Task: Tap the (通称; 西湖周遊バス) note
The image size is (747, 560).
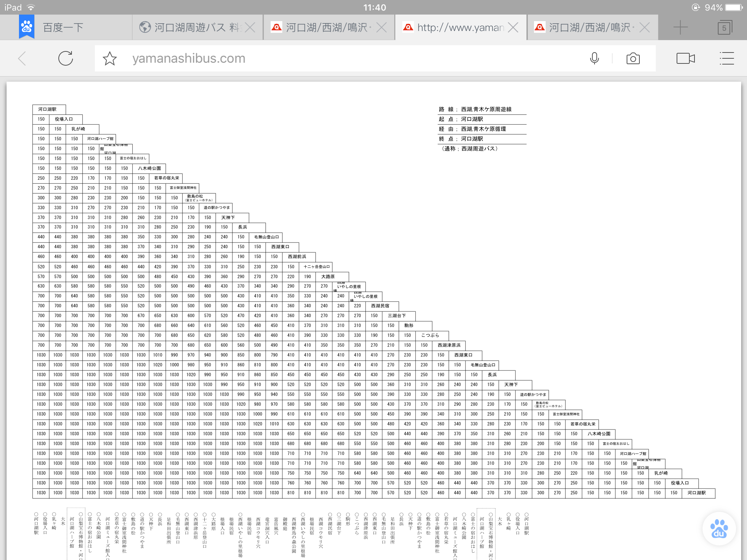Action: [x=469, y=149]
